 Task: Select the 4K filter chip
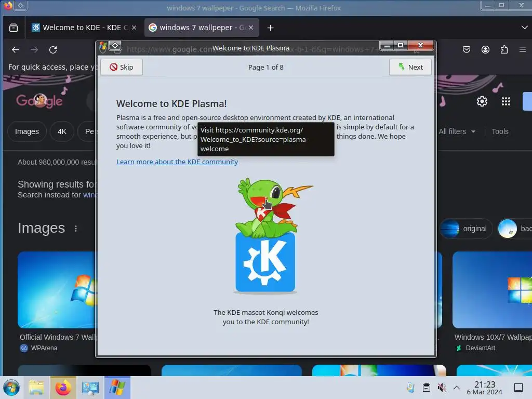62,131
